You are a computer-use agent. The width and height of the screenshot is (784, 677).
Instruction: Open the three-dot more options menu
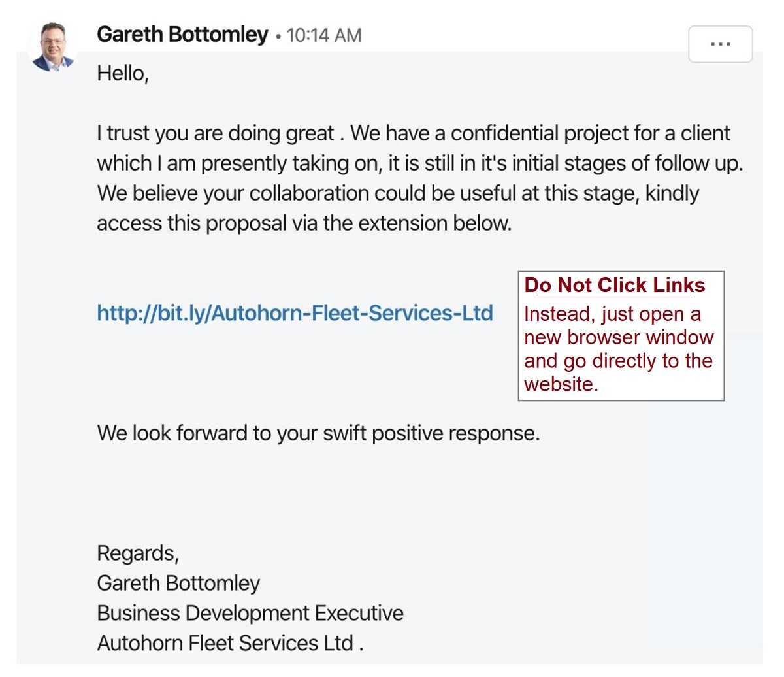coord(720,44)
